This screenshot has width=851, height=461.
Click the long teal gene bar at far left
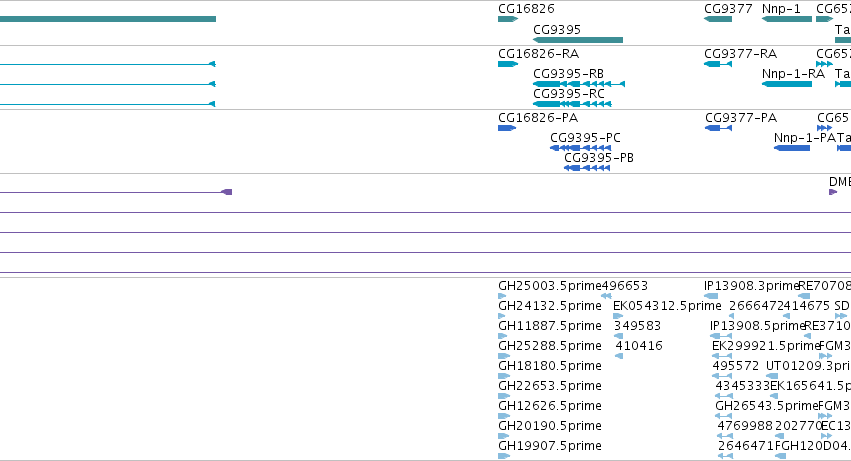tap(108, 19)
